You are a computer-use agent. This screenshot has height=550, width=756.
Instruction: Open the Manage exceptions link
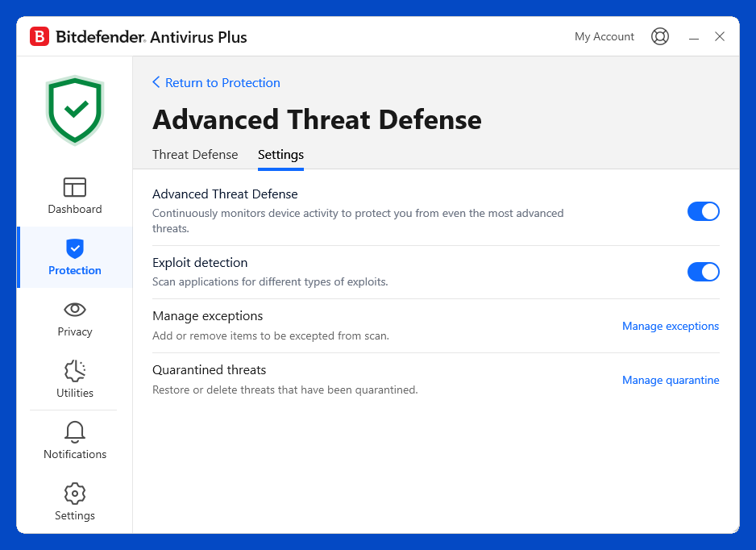pos(671,326)
